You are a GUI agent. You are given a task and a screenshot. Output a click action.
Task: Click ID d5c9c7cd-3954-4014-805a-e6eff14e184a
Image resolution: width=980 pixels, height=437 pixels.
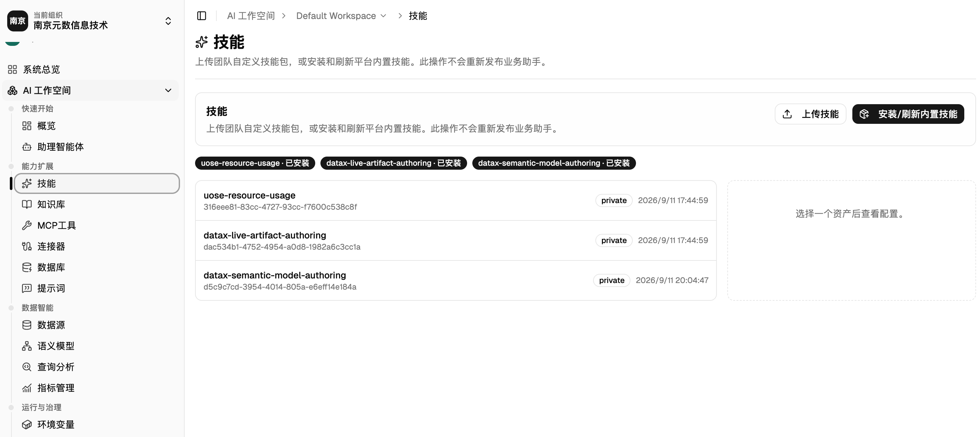[280, 287]
